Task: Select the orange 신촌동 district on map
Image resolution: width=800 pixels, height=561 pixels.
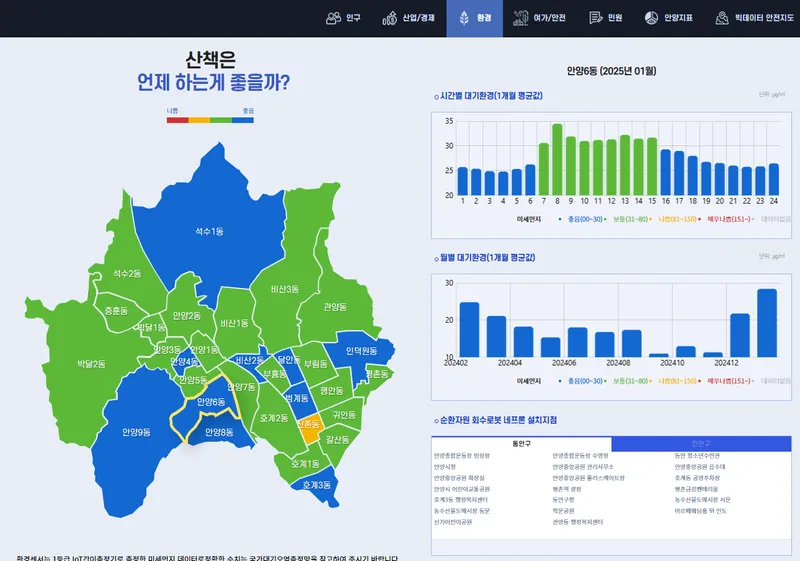Action: pos(308,425)
